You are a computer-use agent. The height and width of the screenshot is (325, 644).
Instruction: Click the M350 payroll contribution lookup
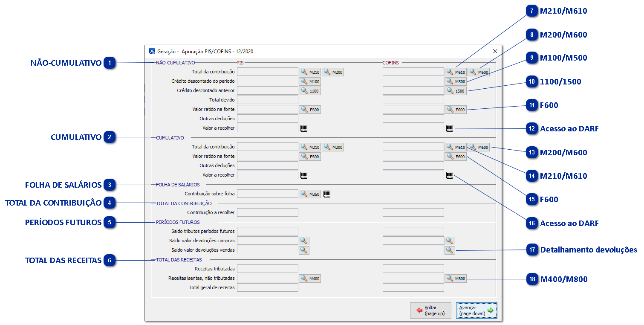pyautogui.click(x=310, y=194)
